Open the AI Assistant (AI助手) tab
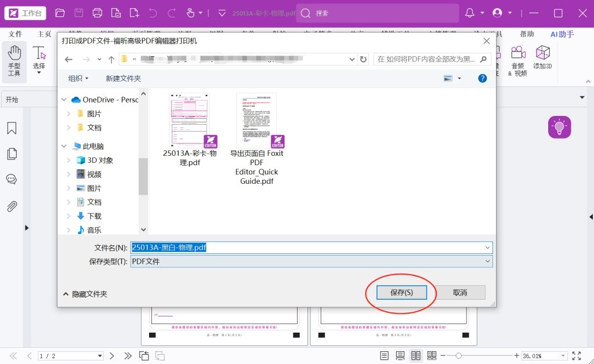 pos(562,34)
